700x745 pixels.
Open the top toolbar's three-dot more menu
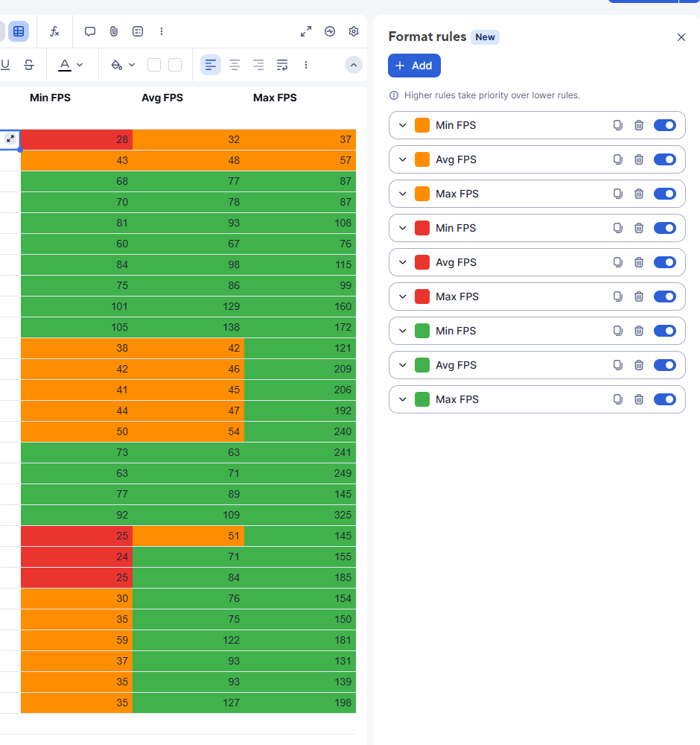(x=162, y=31)
